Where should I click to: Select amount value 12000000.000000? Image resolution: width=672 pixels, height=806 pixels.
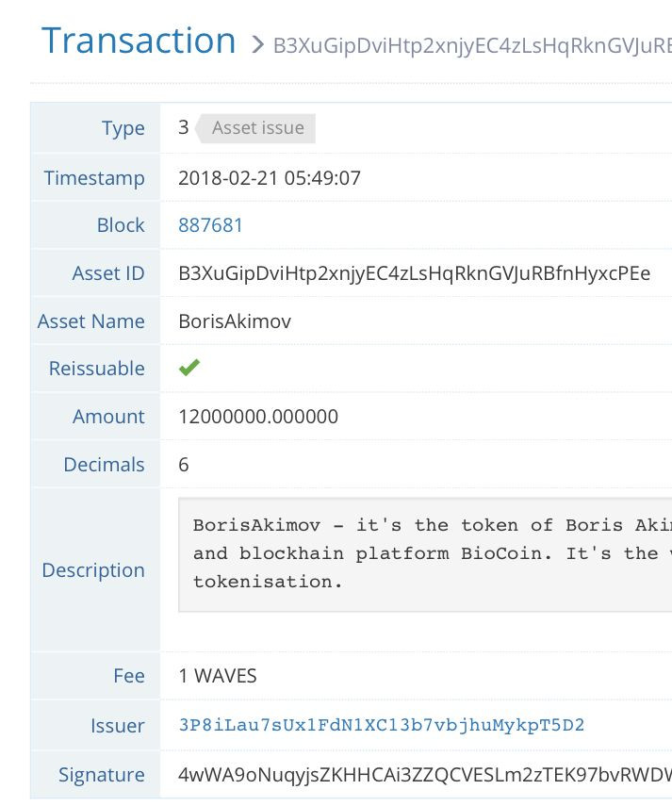point(258,417)
